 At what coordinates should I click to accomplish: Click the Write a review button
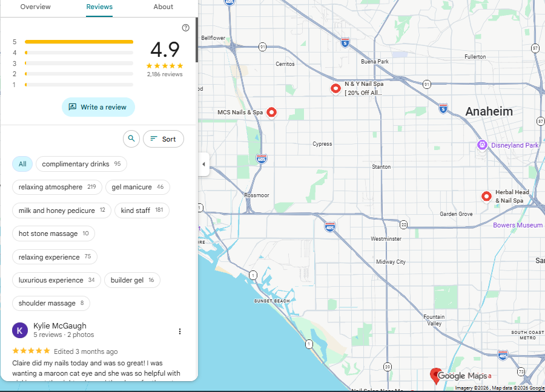(98, 107)
